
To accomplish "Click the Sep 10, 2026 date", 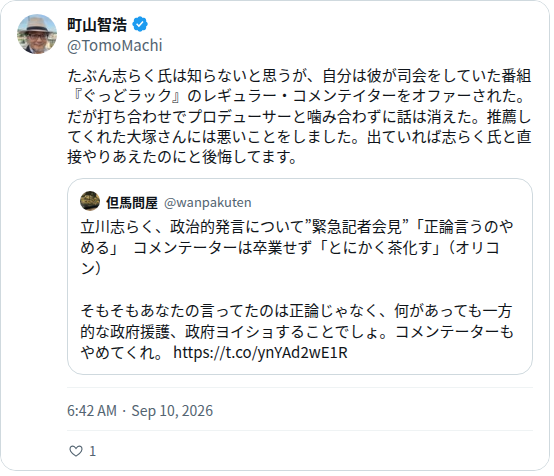I will [x=172, y=411].
